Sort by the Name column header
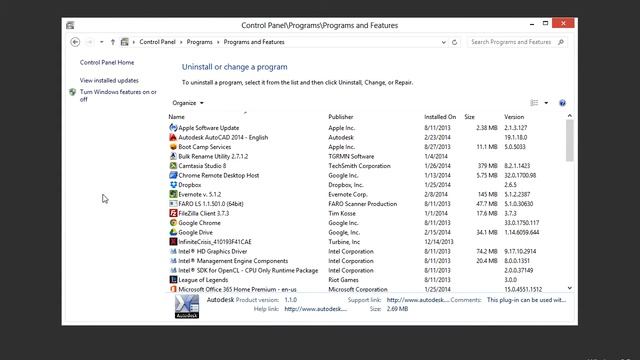This screenshot has width=640, height=360. click(x=177, y=117)
